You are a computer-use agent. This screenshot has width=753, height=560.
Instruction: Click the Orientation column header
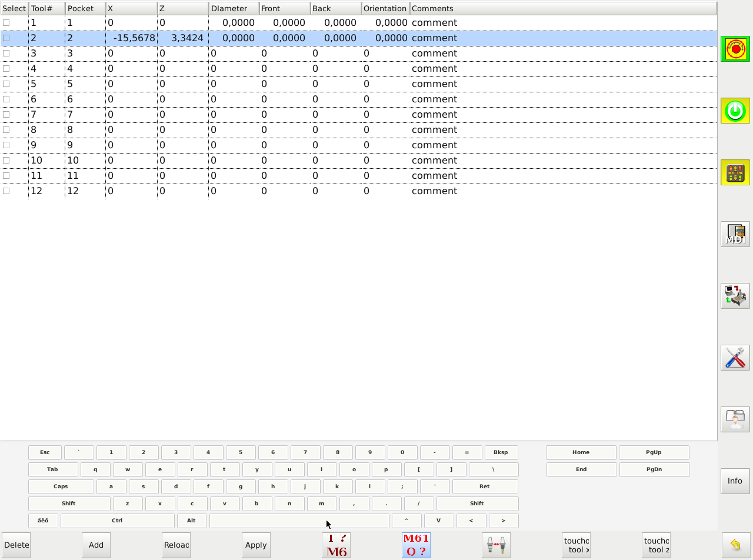click(385, 8)
